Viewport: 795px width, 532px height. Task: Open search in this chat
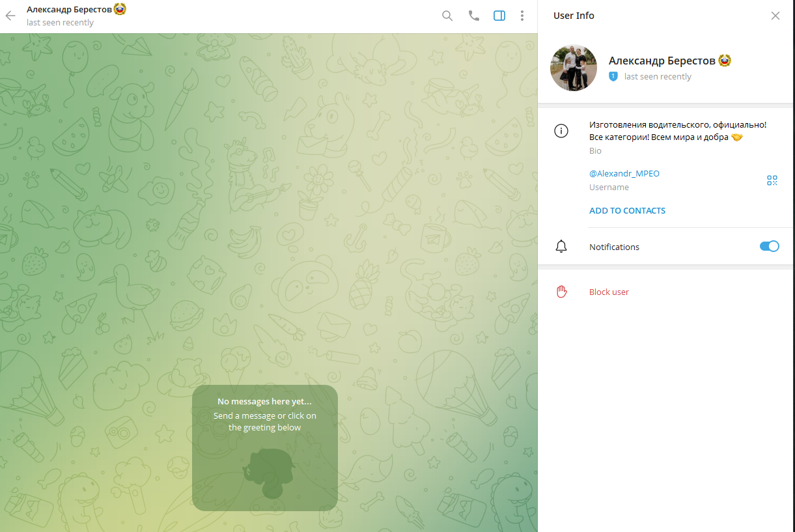click(447, 16)
